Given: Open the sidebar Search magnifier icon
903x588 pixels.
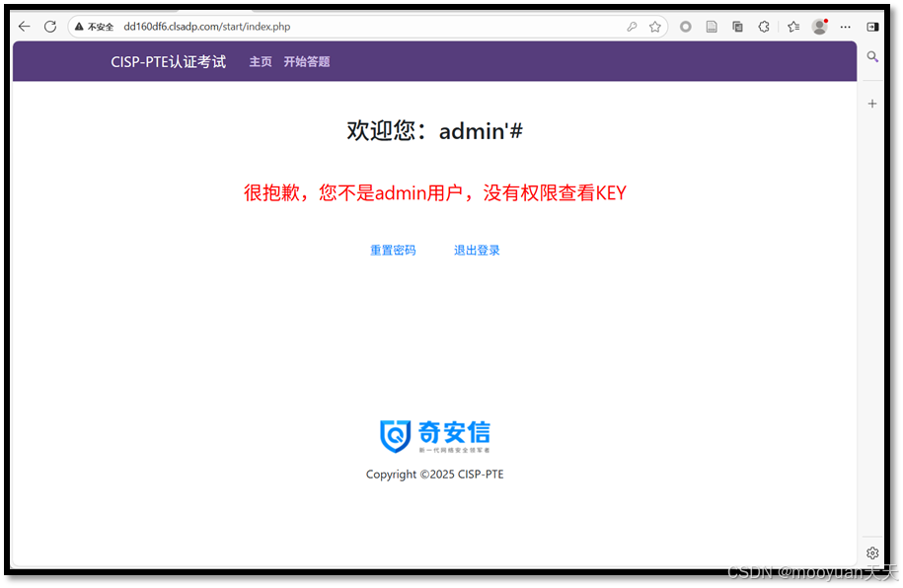Looking at the screenshot, I should click(x=871, y=57).
